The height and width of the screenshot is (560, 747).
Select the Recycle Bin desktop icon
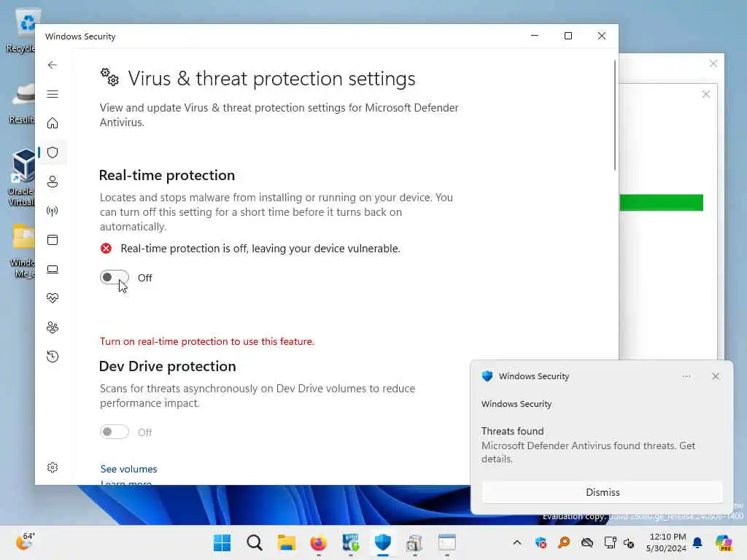22,31
